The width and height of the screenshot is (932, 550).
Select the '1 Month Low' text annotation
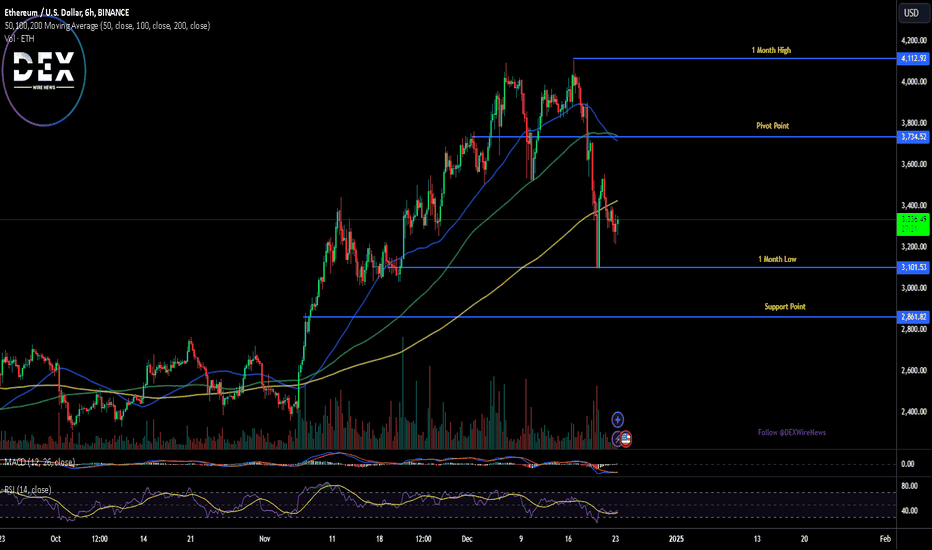pos(777,259)
